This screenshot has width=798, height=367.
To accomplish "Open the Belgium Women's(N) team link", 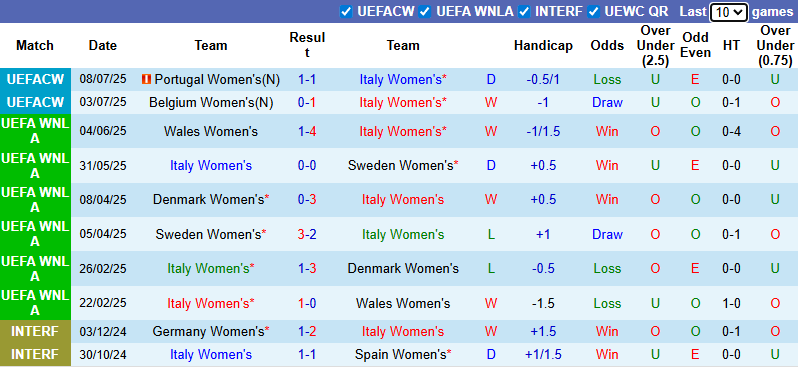I will 211,103.
